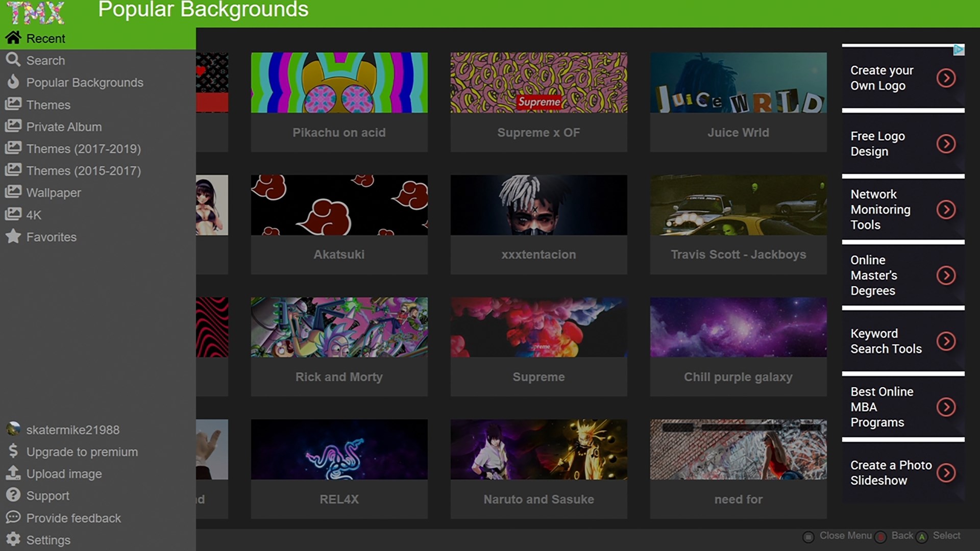980x551 pixels.
Task: Click the Favorites star icon
Action: coord(13,237)
